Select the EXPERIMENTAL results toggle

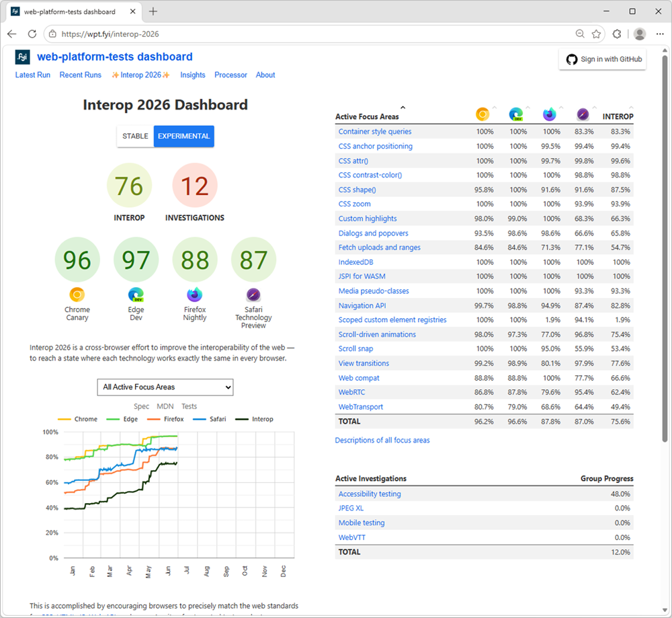[184, 137]
